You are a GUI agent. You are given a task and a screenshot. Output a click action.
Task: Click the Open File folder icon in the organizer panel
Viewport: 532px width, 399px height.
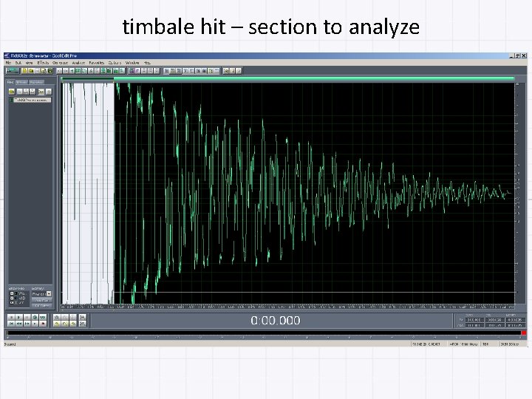(12, 92)
